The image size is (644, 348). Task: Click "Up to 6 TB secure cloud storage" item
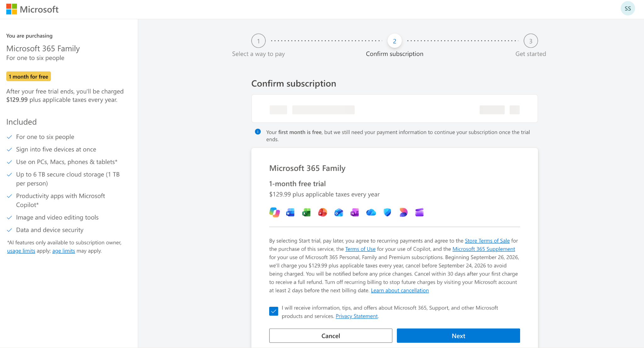point(68,179)
